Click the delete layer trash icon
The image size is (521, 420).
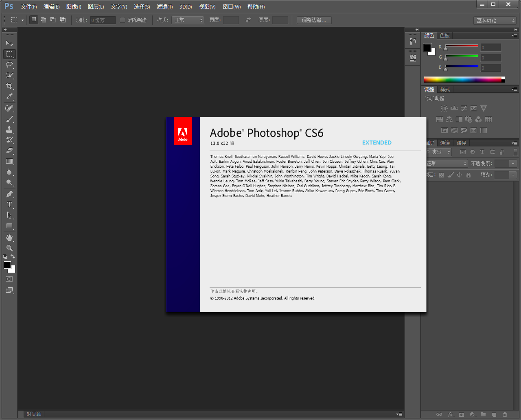point(505,414)
